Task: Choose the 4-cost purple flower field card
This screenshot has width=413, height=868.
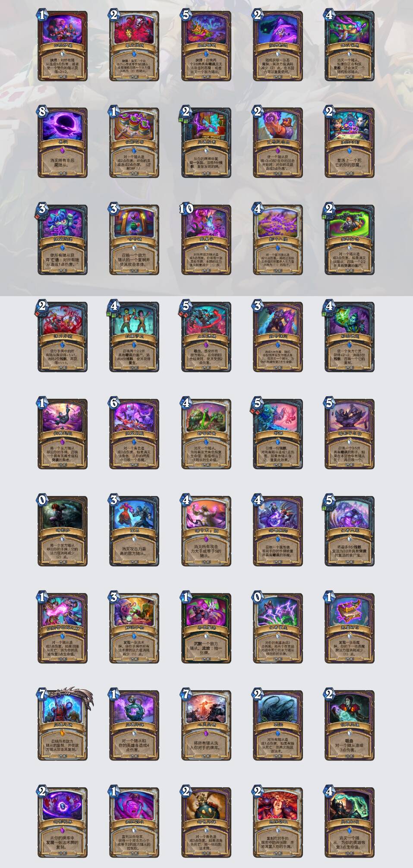Action: (278, 240)
